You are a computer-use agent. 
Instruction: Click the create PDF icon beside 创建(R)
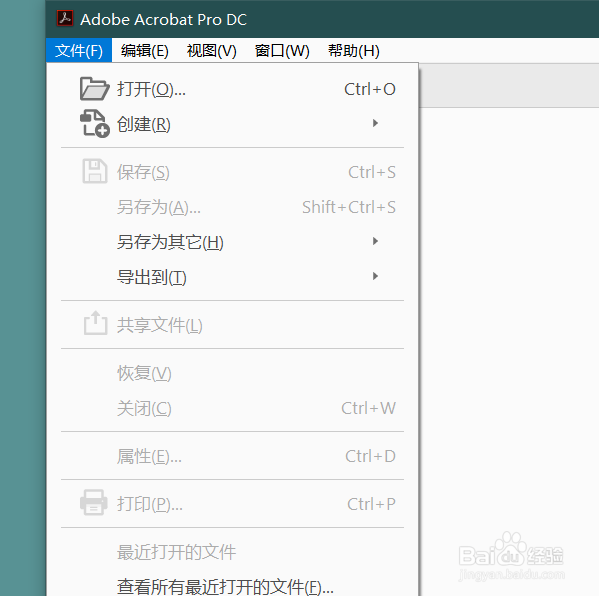coord(94,123)
